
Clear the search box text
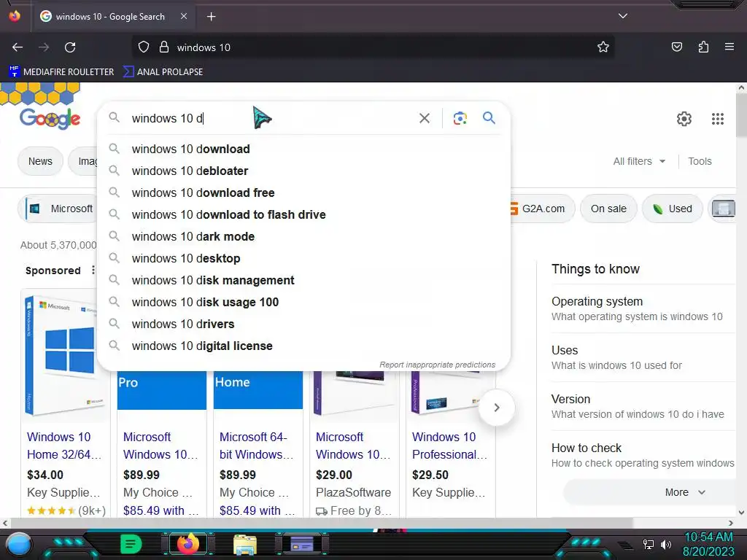[424, 118]
